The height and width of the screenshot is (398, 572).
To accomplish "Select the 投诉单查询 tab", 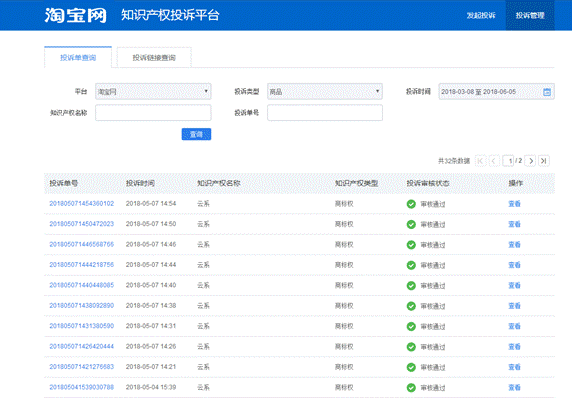I will point(78,58).
